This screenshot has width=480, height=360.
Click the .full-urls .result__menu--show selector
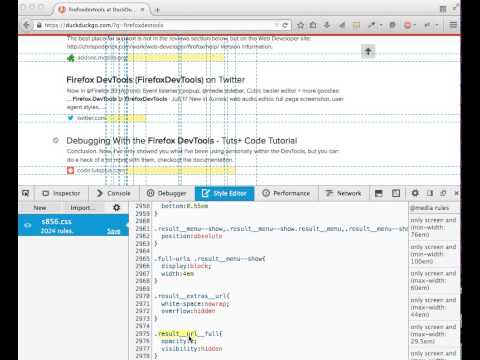pos(210,259)
